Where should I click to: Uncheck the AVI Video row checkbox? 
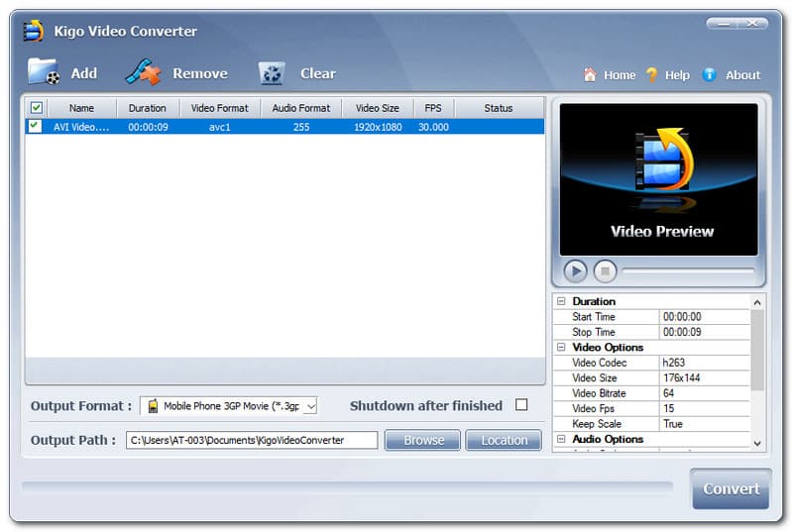(36, 127)
